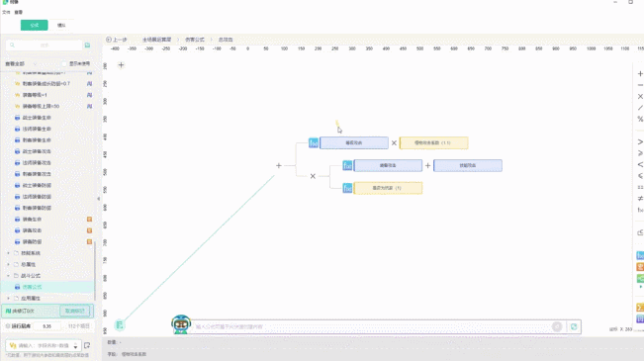Viewport: 644px width, 361px height.
Task: Choose the not-equal operator icon
Action: pos(640,199)
